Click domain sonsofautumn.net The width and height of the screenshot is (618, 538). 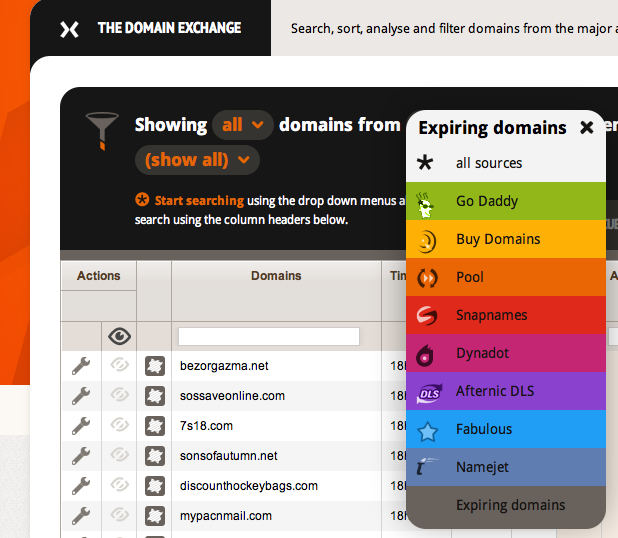tap(229, 456)
